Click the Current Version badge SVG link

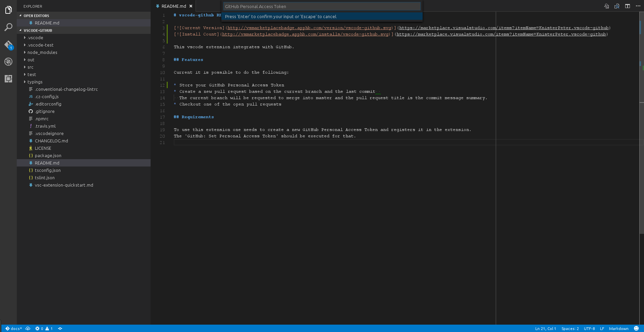309,28
